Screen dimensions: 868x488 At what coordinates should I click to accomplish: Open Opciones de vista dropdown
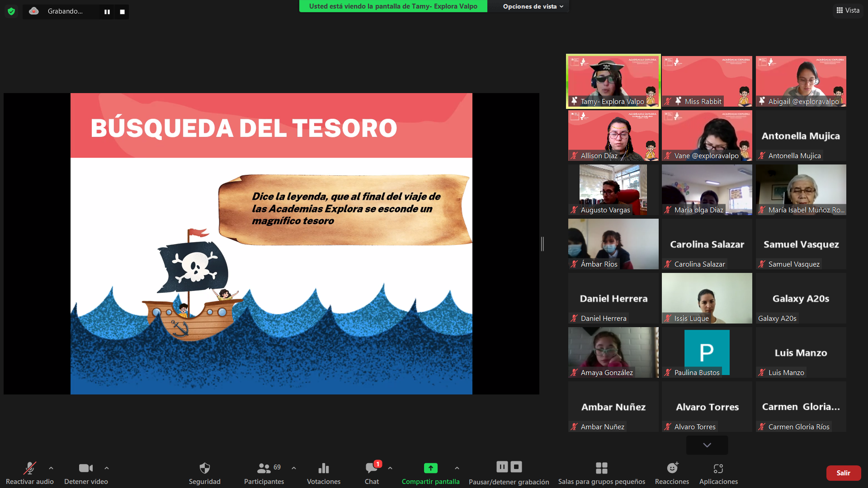[533, 6]
